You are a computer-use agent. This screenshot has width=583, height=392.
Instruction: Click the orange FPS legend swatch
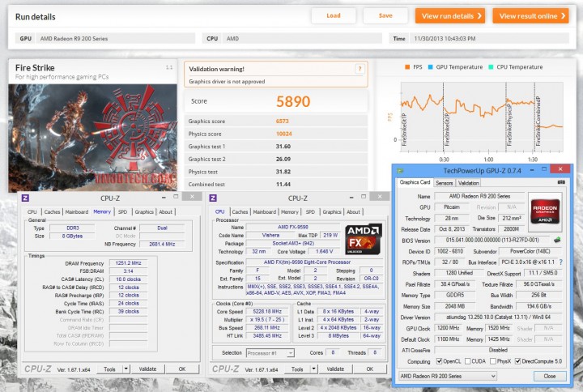click(407, 67)
